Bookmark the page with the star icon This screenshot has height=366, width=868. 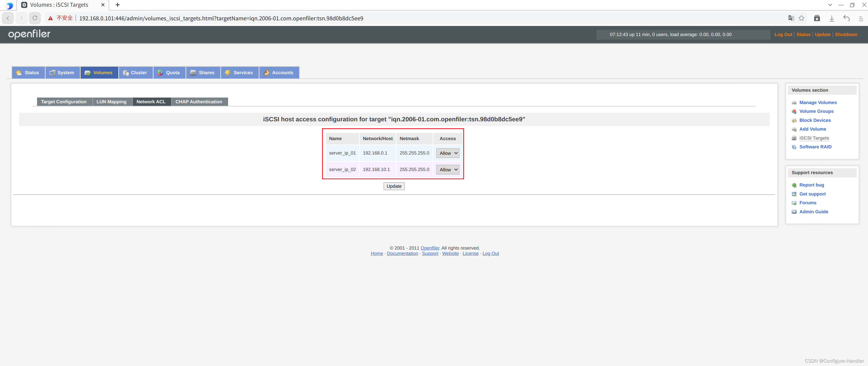tap(801, 18)
